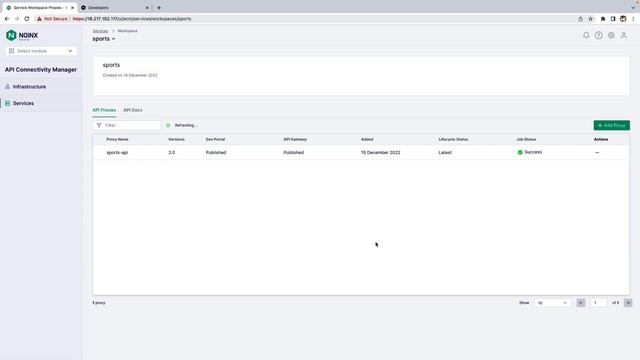Click the Job Status column header
Viewport: 640px width, 360px height.
(526, 140)
